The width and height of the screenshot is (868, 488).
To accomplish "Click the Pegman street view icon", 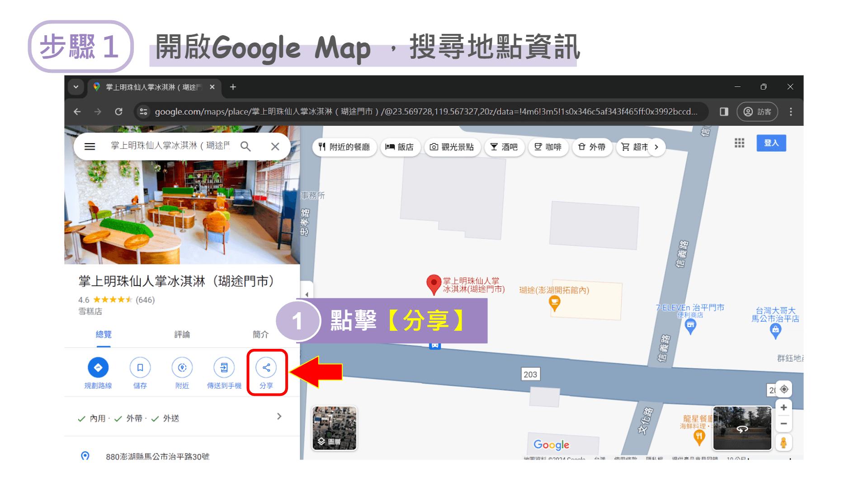I will point(784,443).
